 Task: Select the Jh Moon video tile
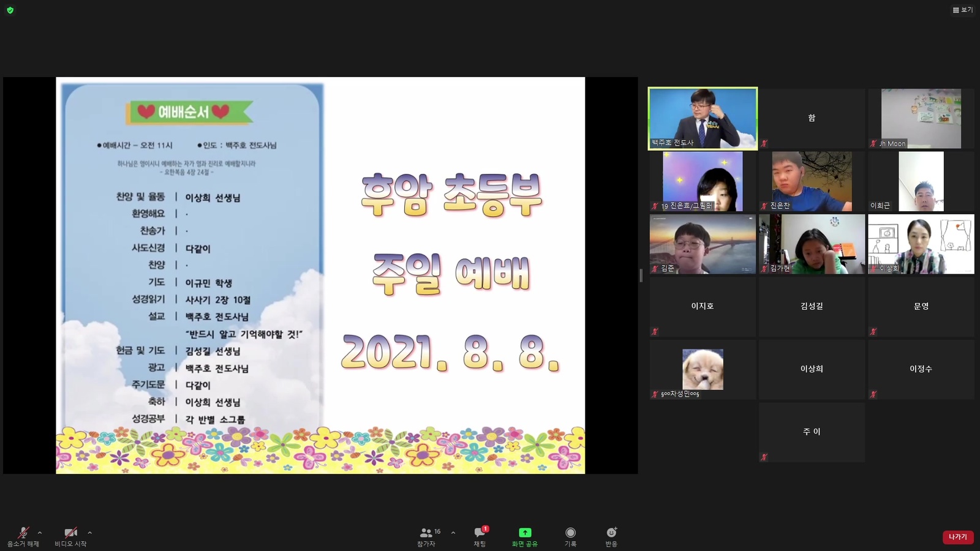921,118
